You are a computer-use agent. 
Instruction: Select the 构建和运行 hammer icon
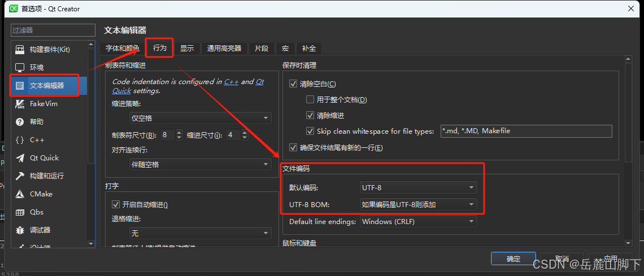(x=20, y=176)
